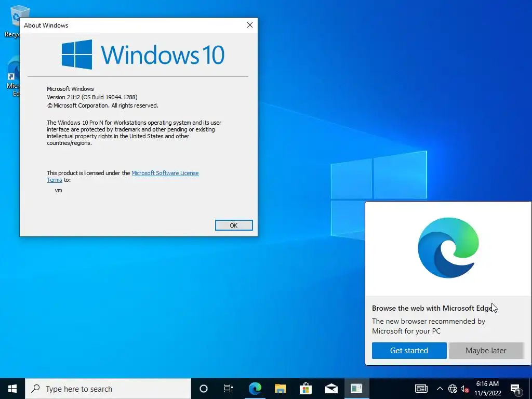Open the Microsoft Software License Terms link
532x399 pixels.
(123, 177)
